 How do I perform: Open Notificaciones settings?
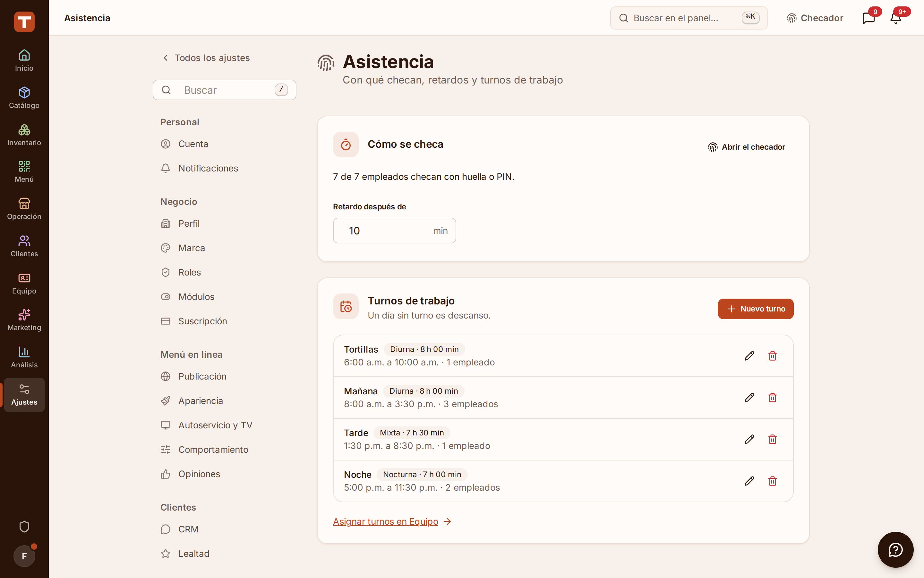tap(225, 168)
